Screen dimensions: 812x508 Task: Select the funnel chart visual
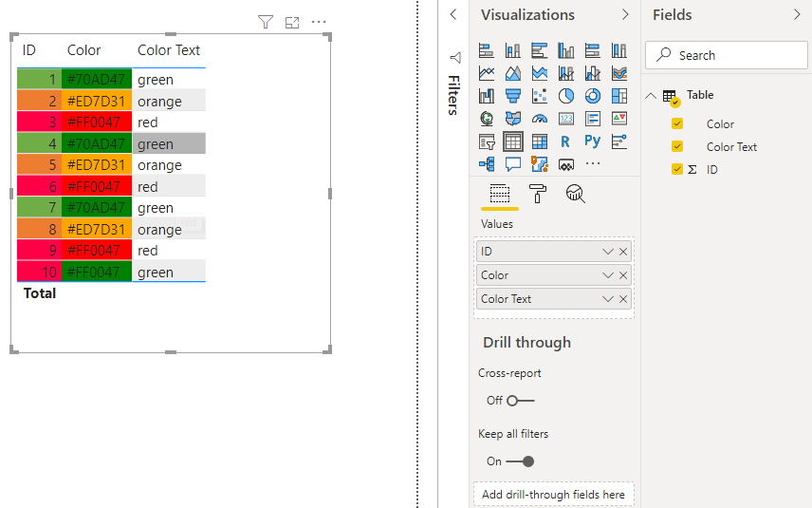pos(512,96)
